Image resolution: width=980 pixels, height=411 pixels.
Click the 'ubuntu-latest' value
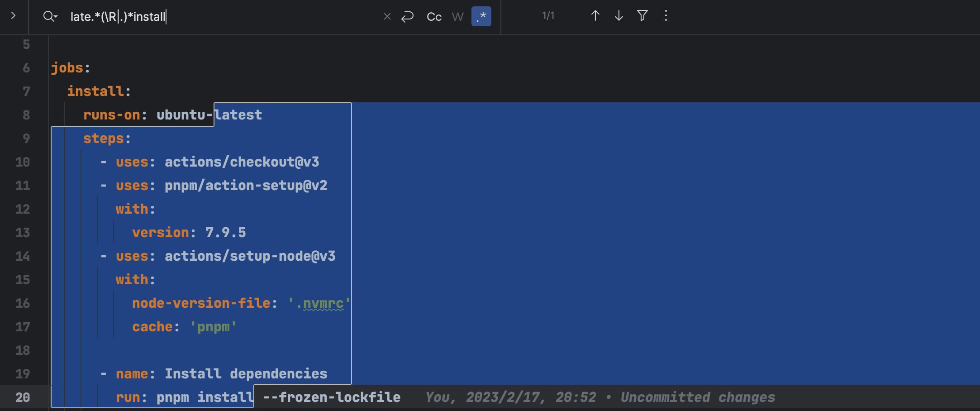[209, 115]
